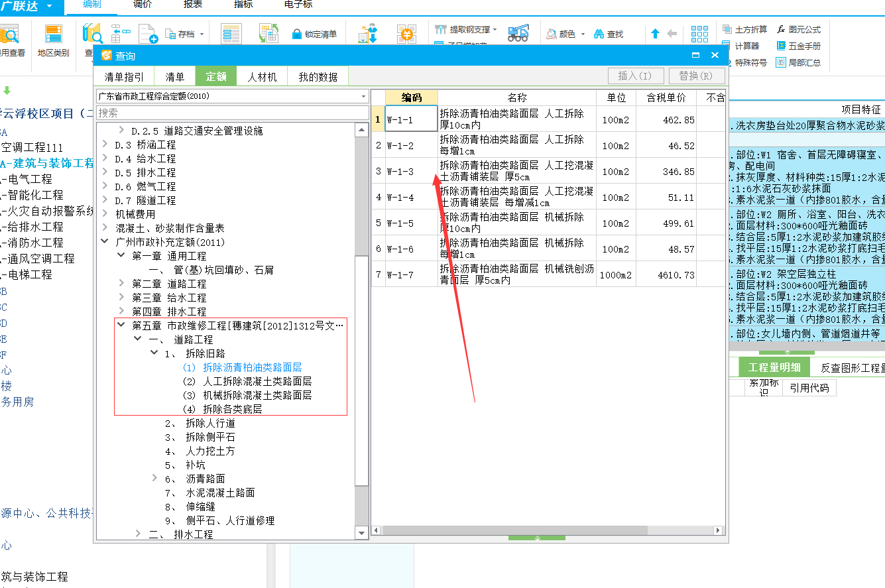Click the quota search input field
885x588 pixels.
point(232,113)
